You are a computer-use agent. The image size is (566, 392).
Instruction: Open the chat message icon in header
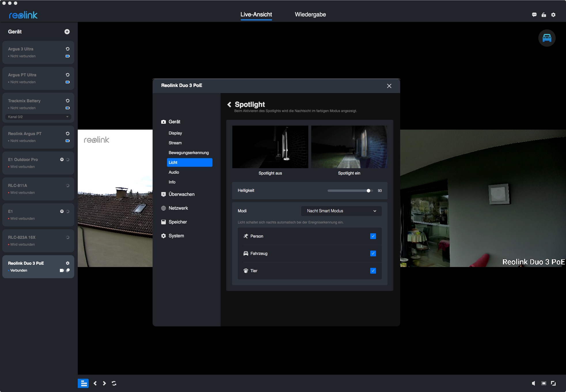(x=534, y=15)
